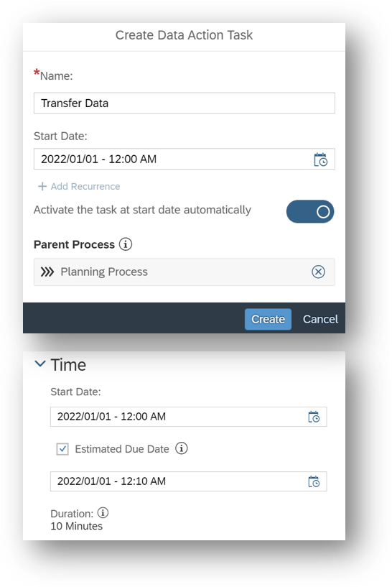This screenshot has height=587, width=392.
Task: Click the Time section Start Date field
Action: [189, 417]
